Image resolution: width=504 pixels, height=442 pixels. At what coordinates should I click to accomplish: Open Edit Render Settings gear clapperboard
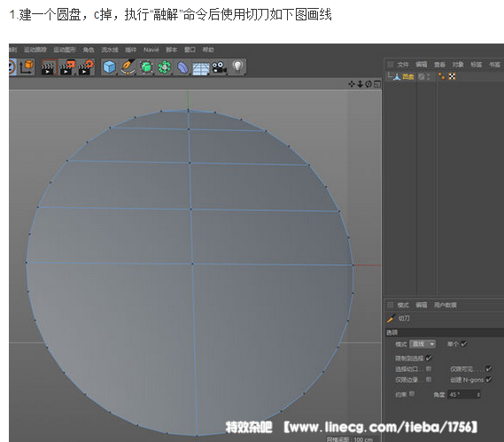[x=86, y=67]
